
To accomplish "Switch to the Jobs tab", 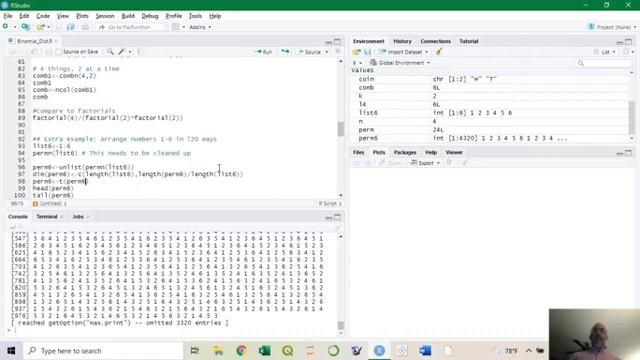I will point(78,217).
